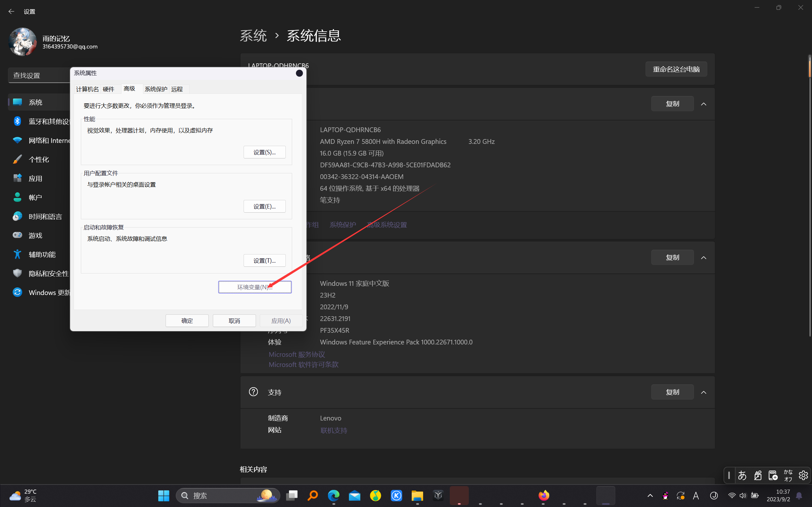Viewport: 812px width, 507px height.
Task: Collapse the device specifications section
Action: point(704,104)
